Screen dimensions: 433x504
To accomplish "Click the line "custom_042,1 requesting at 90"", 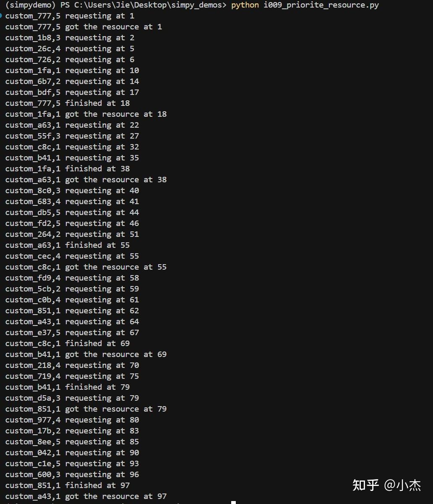I will pyautogui.click(x=72, y=453).
